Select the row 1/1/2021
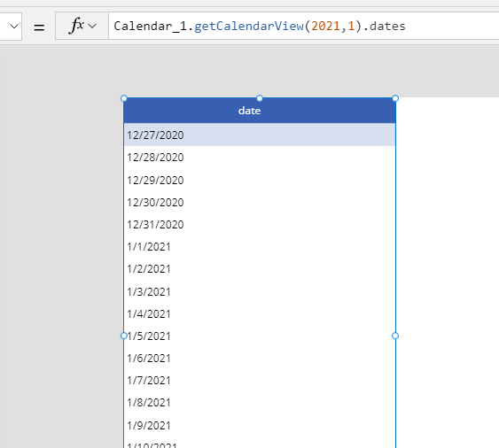Image resolution: width=499 pixels, height=448 pixels. tap(260, 247)
